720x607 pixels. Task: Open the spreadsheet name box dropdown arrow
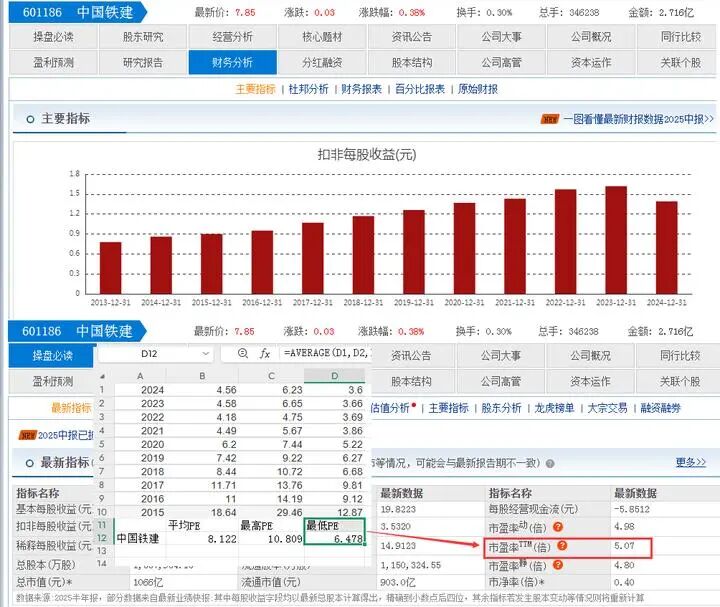205,354
